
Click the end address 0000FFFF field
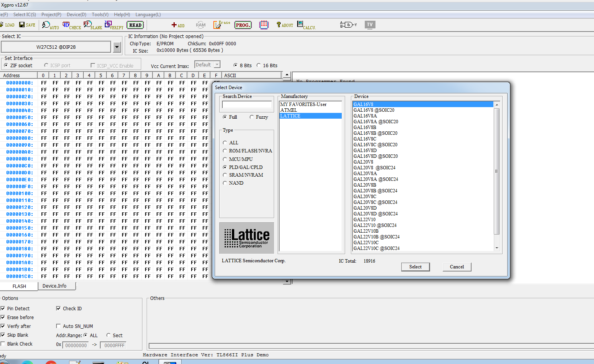pos(114,345)
